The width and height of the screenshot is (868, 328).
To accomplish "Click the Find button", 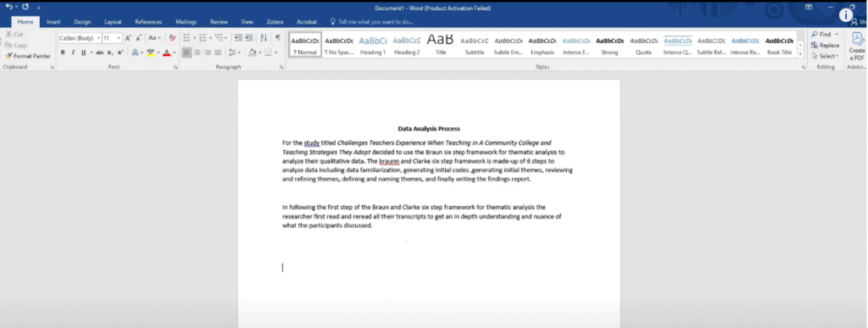I will 824,34.
